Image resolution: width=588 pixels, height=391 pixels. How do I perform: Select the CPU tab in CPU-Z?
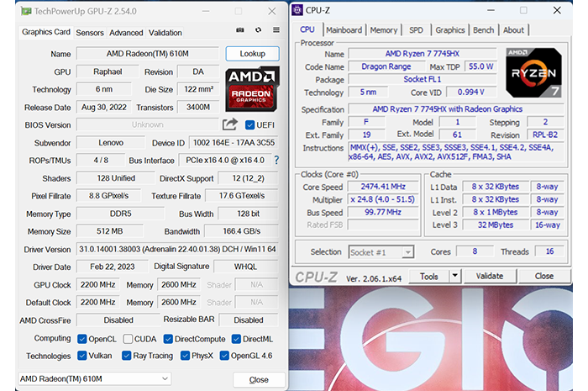[x=307, y=29]
